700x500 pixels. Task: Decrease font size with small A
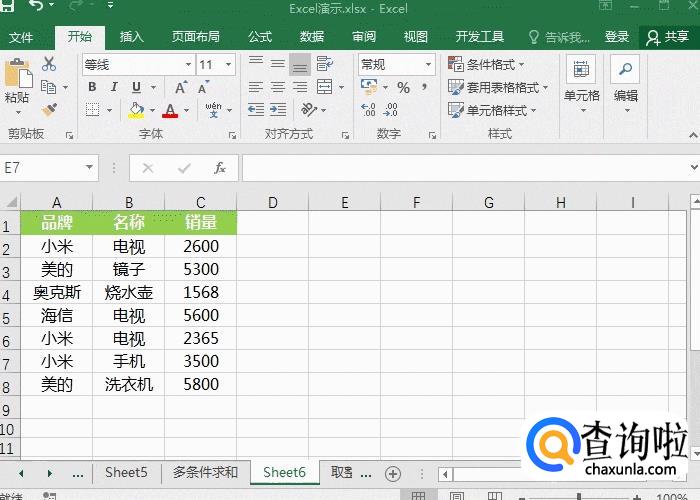click(x=203, y=87)
